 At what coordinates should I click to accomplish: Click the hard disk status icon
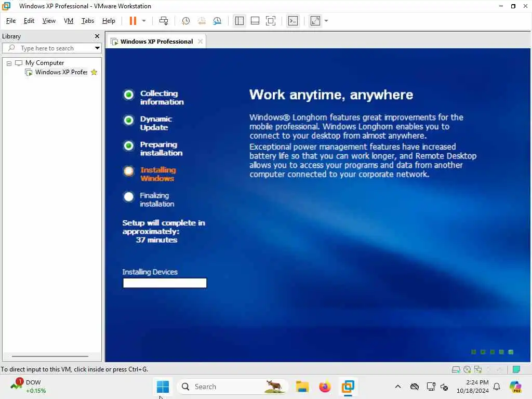[x=456, y=369]
